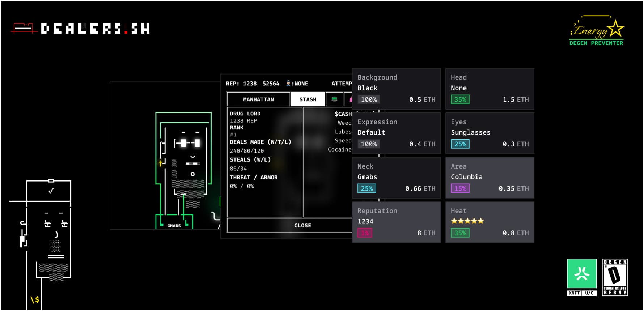This screenshot has width=644, height=311.
Task: Click the 0.8 ETH price
Action: click(x=516, y=233)
